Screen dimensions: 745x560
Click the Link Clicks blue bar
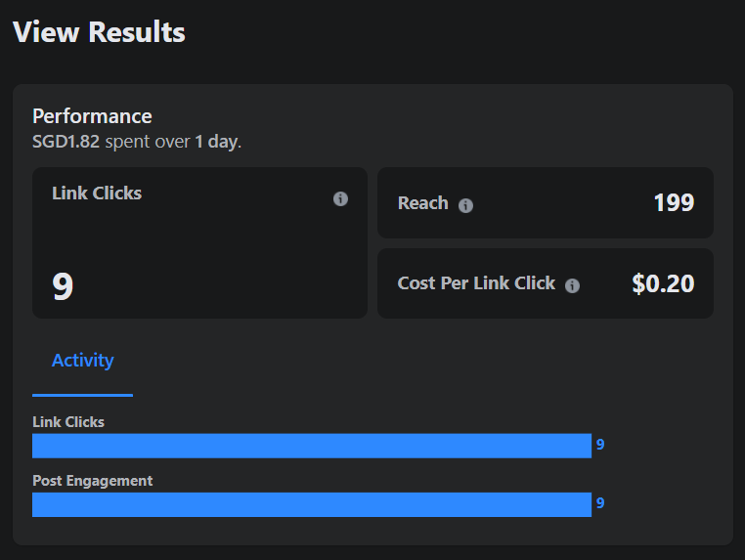click(311, 446)
